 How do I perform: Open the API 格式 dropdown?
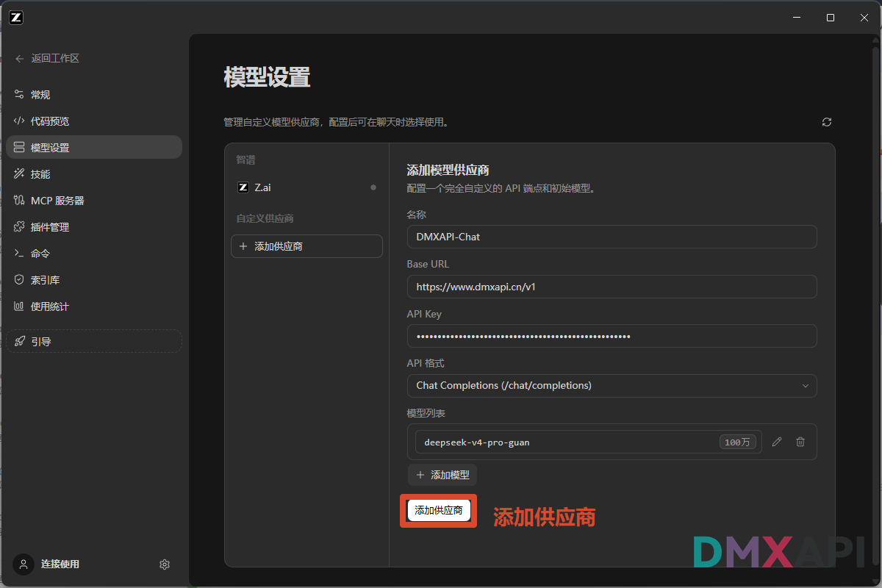[x=612, y=385]
